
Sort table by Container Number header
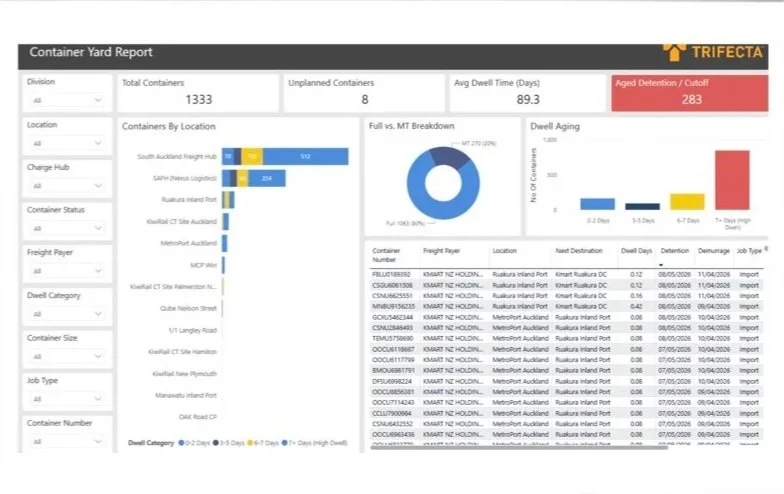[386, 255]
